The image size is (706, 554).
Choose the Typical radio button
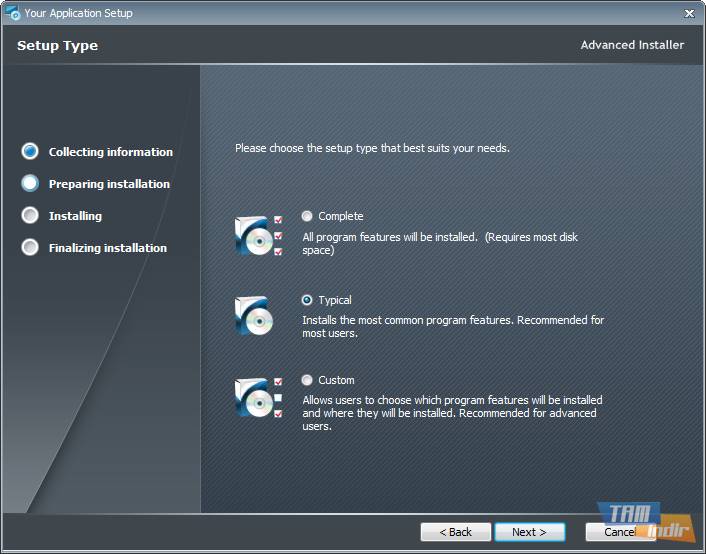(307, 300)
